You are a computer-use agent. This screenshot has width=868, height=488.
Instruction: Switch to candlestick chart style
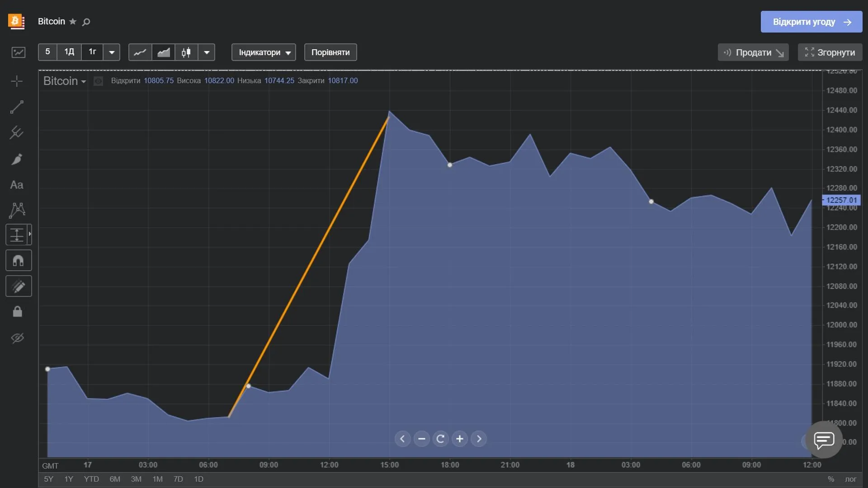coord(186,52)
